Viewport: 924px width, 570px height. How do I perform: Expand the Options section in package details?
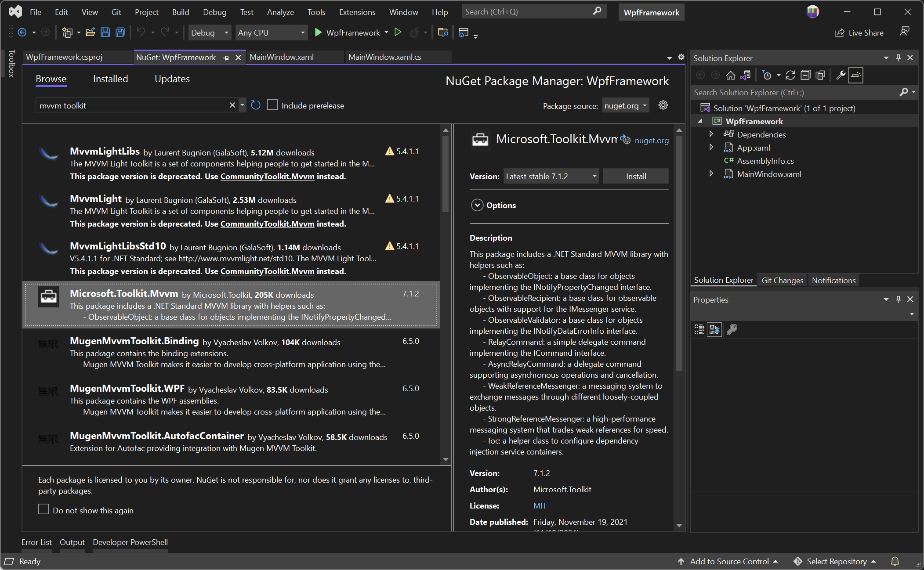coord(477,205)
